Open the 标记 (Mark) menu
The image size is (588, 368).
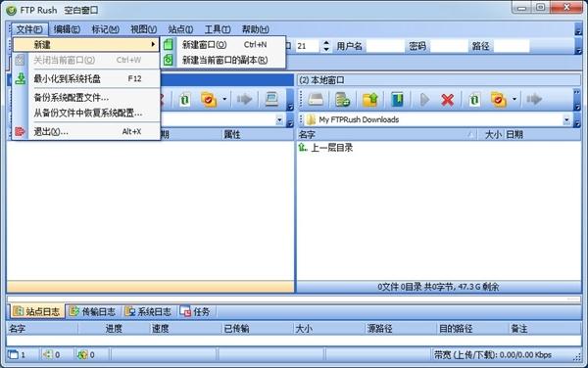(x=106, y=29)
